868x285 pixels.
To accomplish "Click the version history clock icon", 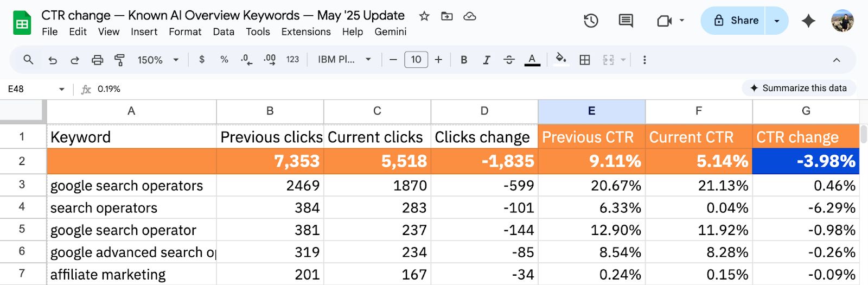I will pyautogui.click(x=591, y=21).
